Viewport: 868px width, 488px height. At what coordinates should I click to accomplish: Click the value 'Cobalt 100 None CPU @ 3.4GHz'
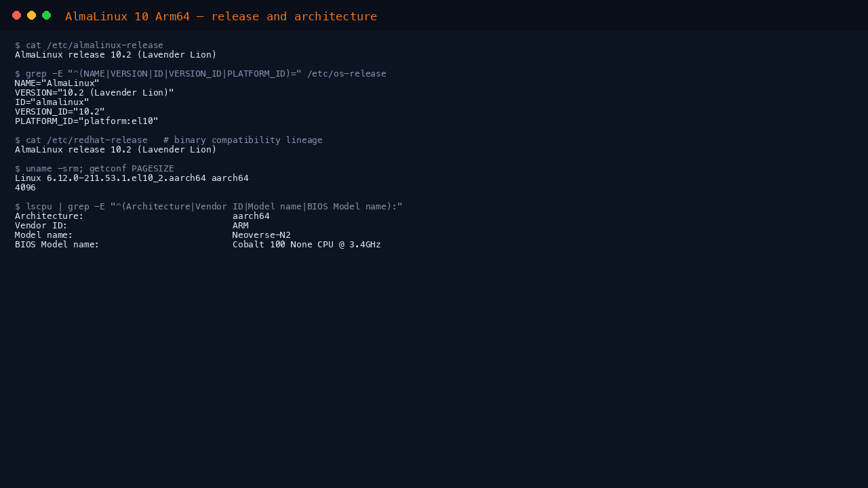coord(307,245)
